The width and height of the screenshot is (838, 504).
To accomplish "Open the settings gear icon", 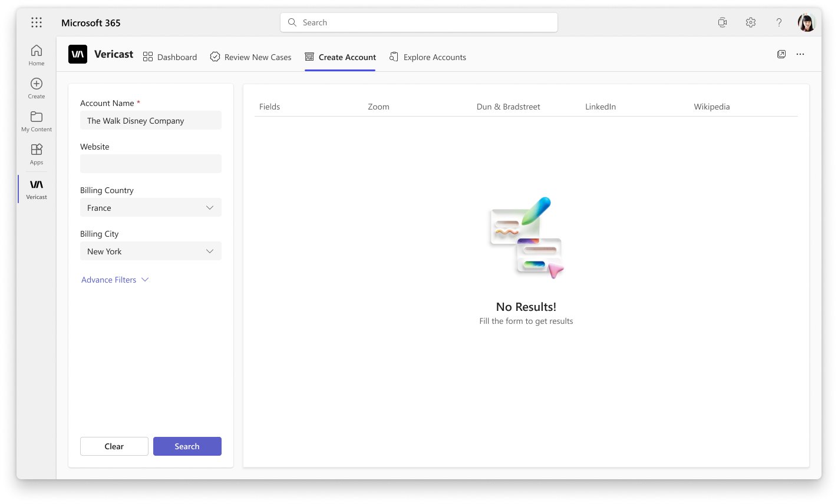I will click(x=751, y=22).
